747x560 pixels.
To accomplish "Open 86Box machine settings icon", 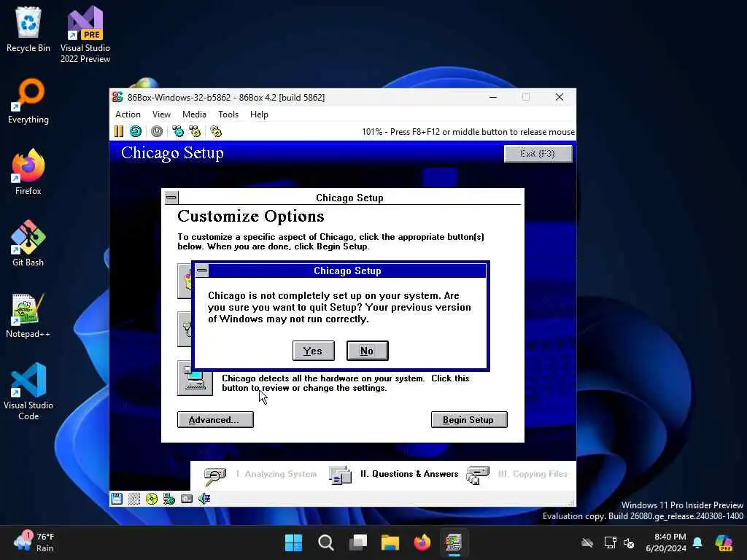I will [216, 131].
